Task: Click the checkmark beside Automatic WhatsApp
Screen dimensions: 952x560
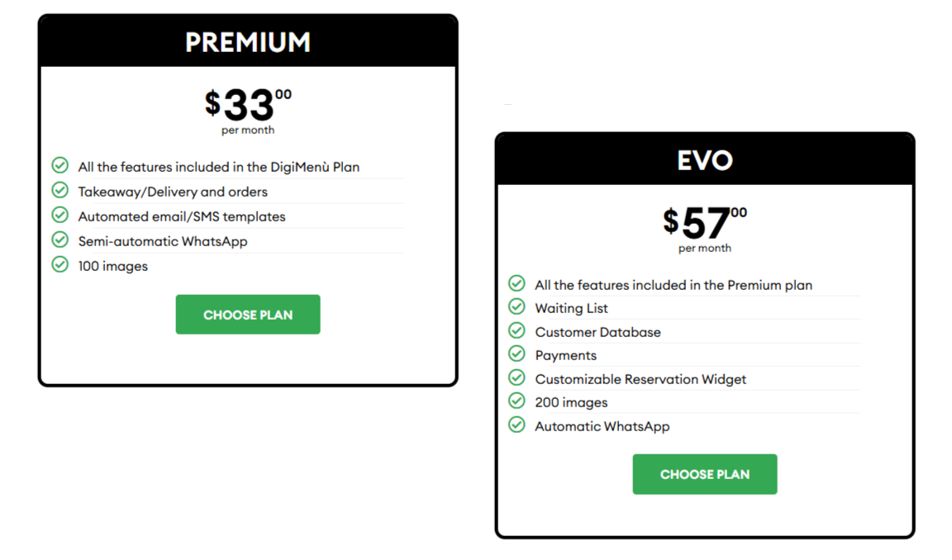Action: (x=516, y=426)
